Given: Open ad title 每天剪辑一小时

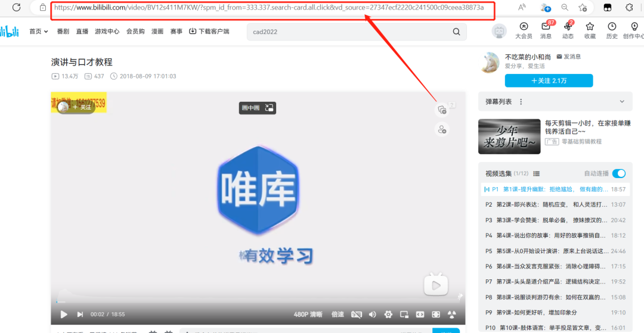Looking at the screenshot, I should (x=588, y=127).
